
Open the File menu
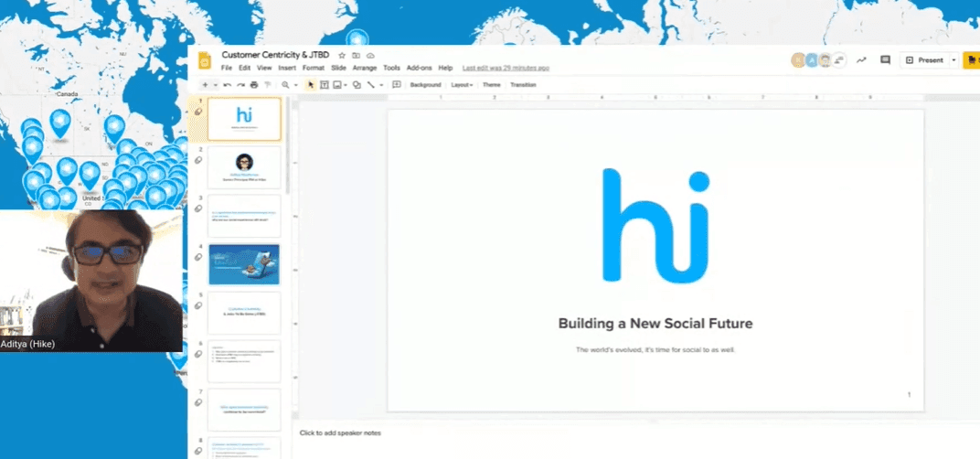tap(226, 68)
